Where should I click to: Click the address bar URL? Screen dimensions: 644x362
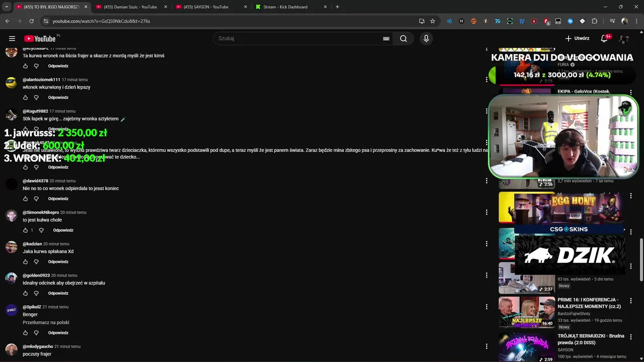(101, 21)
